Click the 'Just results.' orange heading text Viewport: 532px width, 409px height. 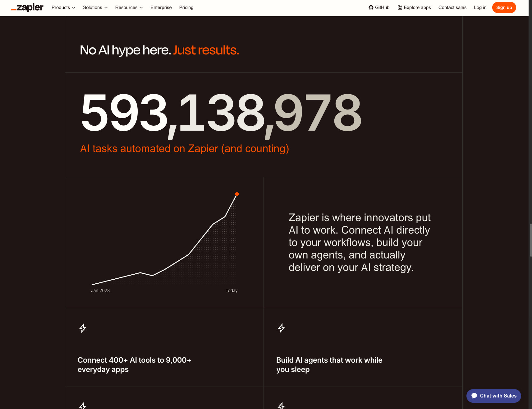tap(206, 50)
